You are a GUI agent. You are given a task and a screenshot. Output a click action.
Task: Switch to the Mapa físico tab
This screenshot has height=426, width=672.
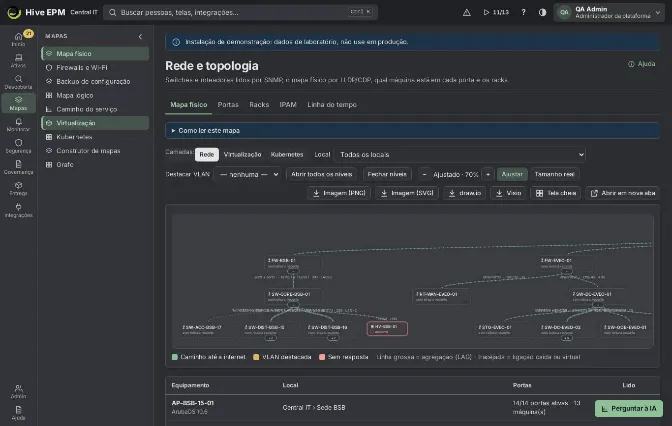point(189,105)
